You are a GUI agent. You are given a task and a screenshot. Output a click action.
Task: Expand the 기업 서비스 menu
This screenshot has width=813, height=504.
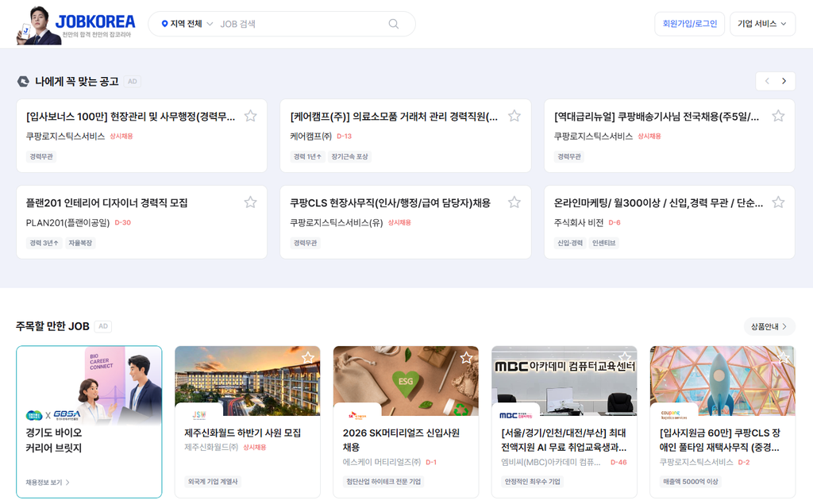click(762, 24)
